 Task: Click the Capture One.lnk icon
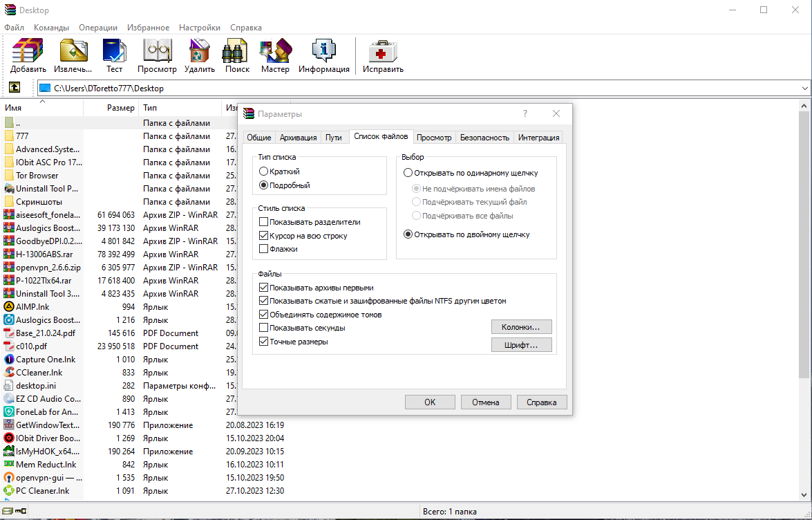tap(9, 360)
